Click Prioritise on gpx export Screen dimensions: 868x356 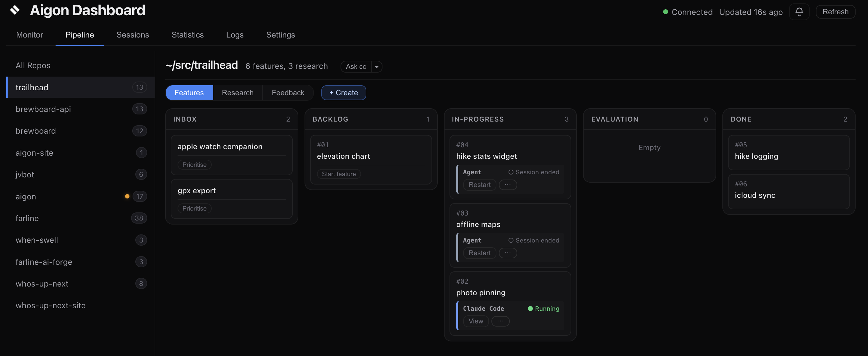[194, 208]
